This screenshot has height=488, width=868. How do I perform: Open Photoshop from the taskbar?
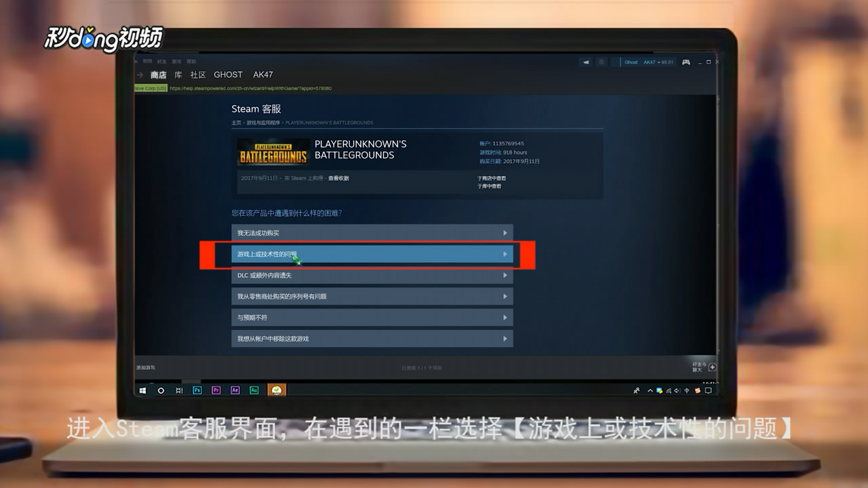click(197, 390)
